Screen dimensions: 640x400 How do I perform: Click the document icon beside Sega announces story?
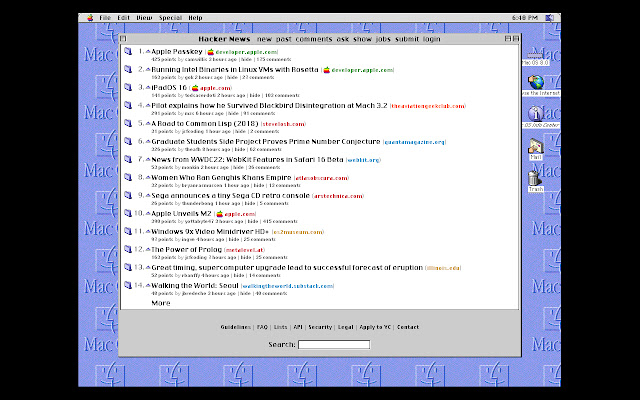[x=128, y=195]
